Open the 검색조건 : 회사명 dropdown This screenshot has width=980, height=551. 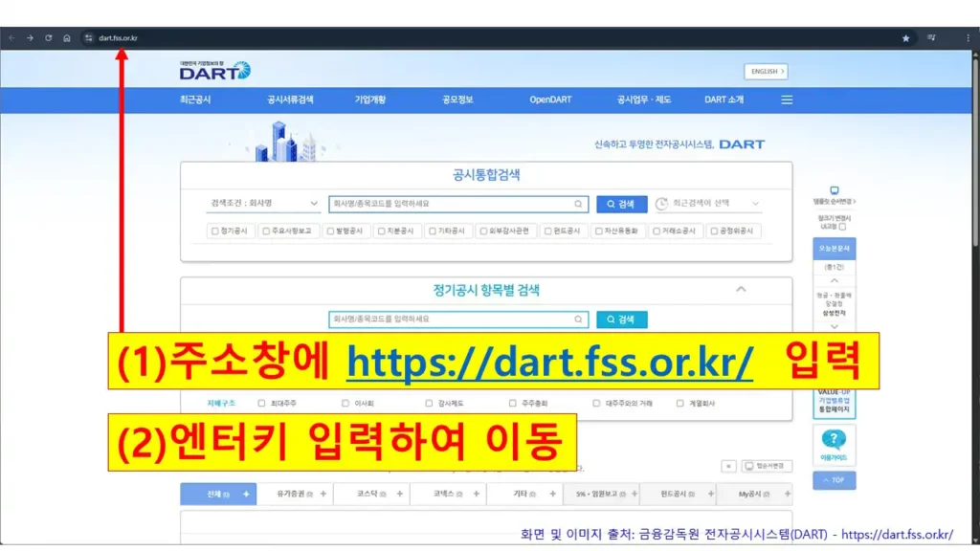[x=263, y=204]
